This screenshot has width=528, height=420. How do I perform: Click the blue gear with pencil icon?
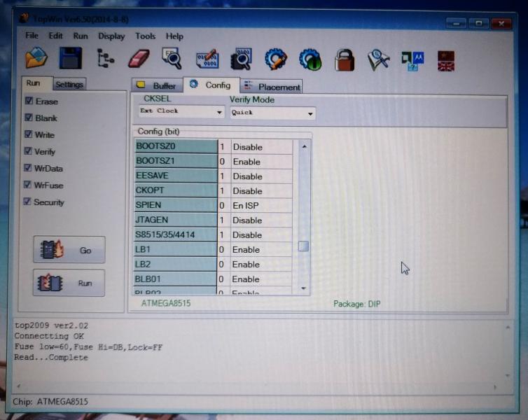point(276,59)
